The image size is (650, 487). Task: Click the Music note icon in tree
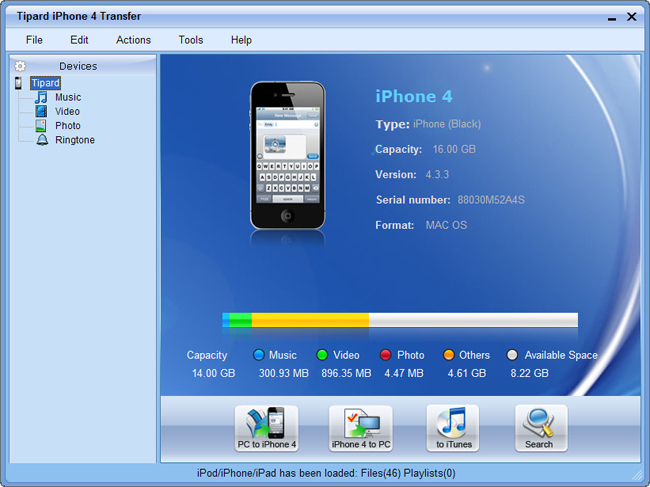point(41,97)
